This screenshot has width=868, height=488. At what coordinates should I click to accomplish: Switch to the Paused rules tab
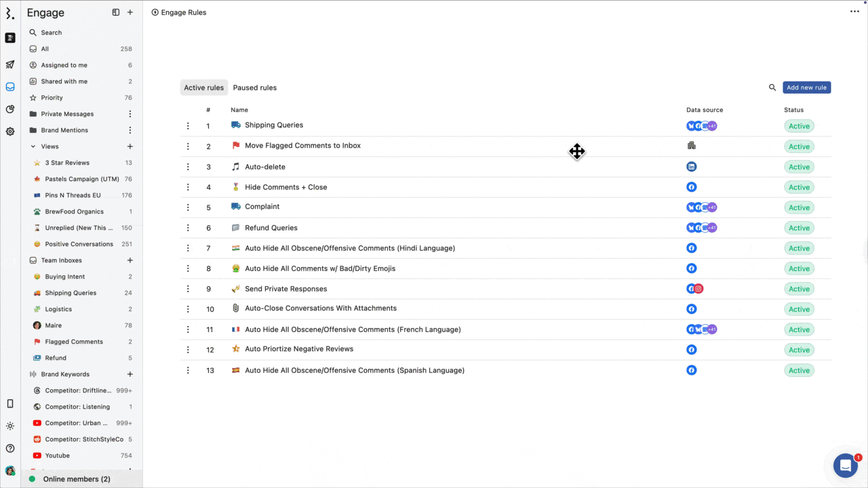(254, 87)
